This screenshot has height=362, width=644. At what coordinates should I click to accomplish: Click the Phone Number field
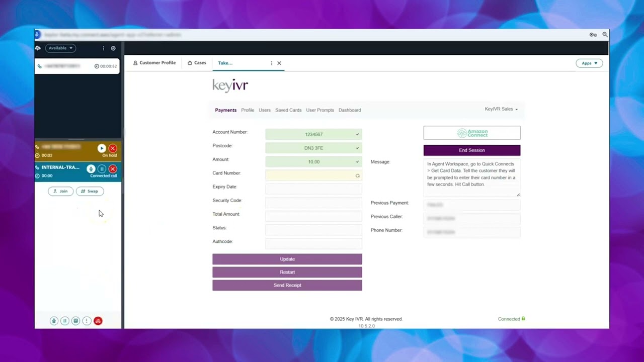click(472, 232)
